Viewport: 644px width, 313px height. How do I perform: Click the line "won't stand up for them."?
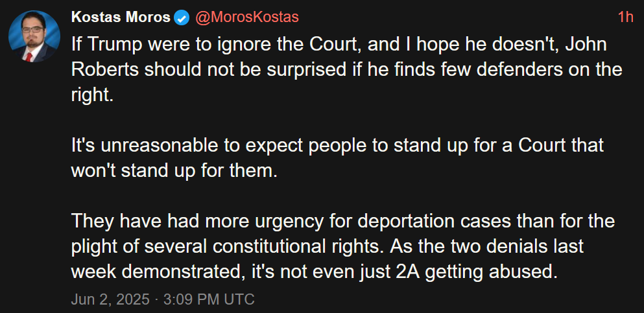(x=172, y=171)
